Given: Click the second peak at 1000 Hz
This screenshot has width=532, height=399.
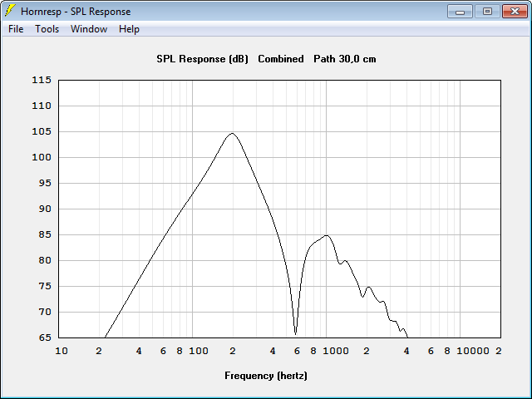Looking at the screenshot, I should point(326,235).
